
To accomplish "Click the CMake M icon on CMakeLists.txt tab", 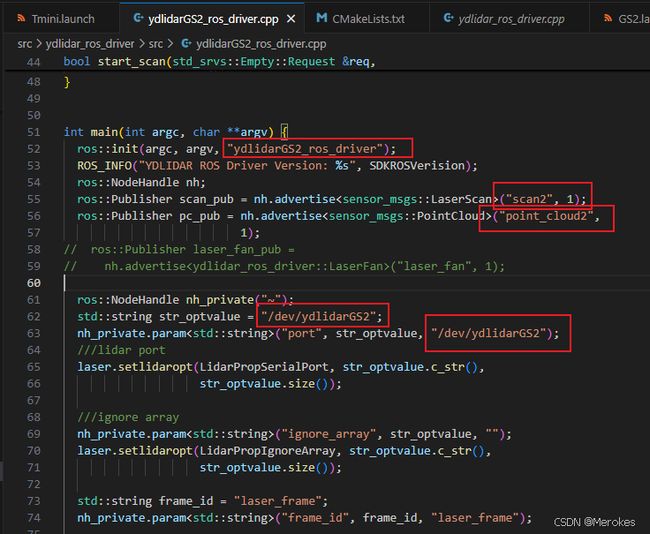I will [321, 18].
